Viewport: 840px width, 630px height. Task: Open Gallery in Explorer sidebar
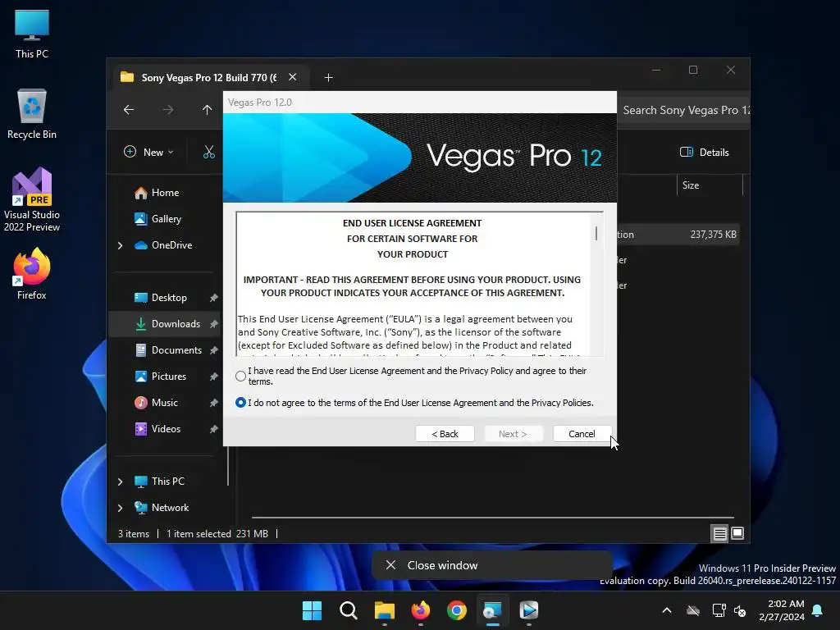click(x=158, y=219)
